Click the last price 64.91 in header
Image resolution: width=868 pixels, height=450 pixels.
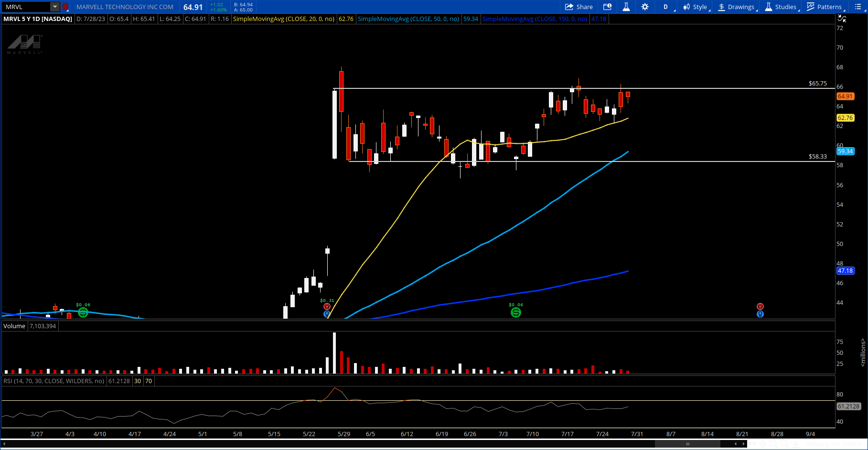pos(193,7)
